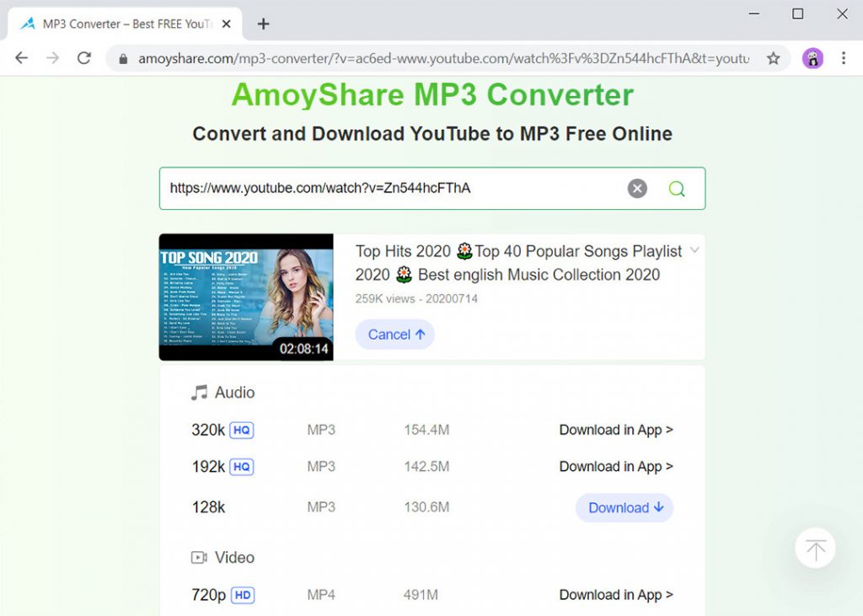Click the 130.6M file size
The height and width of the screenshot is (616, 863).
point(426,507)
